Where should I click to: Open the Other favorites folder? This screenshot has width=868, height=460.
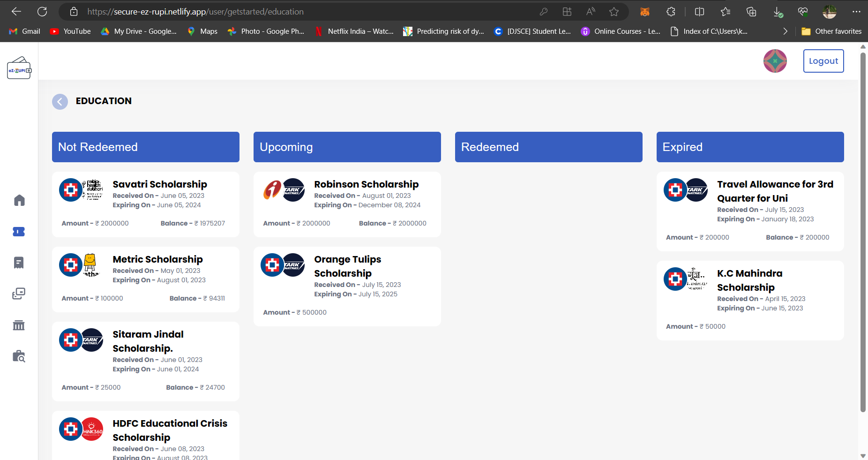(832, 31)
